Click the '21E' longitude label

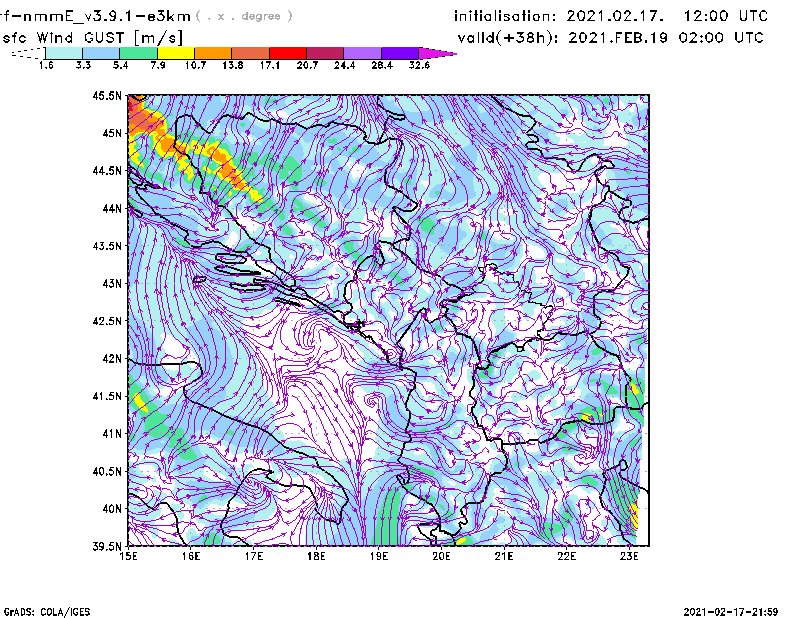[x=504, y=556]
